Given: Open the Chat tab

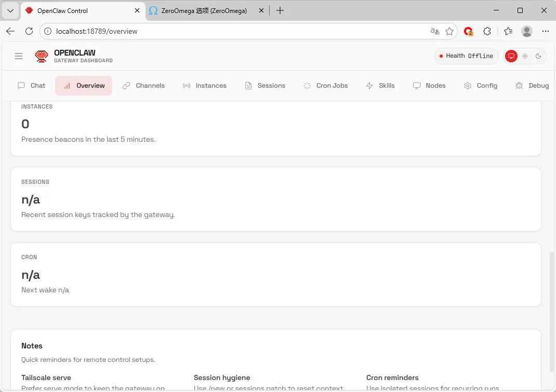Looking at the screenshot, I should tap(32, 86).
